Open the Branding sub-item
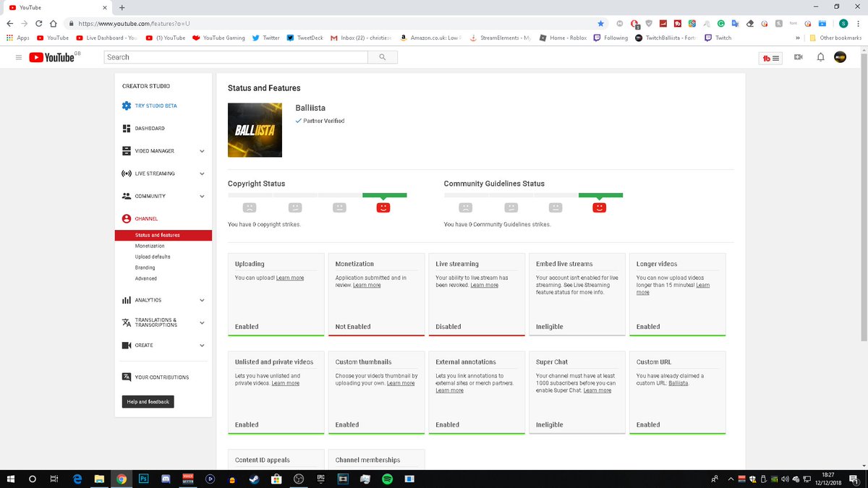This screenshot has width=868, height=488. (145, 267)
